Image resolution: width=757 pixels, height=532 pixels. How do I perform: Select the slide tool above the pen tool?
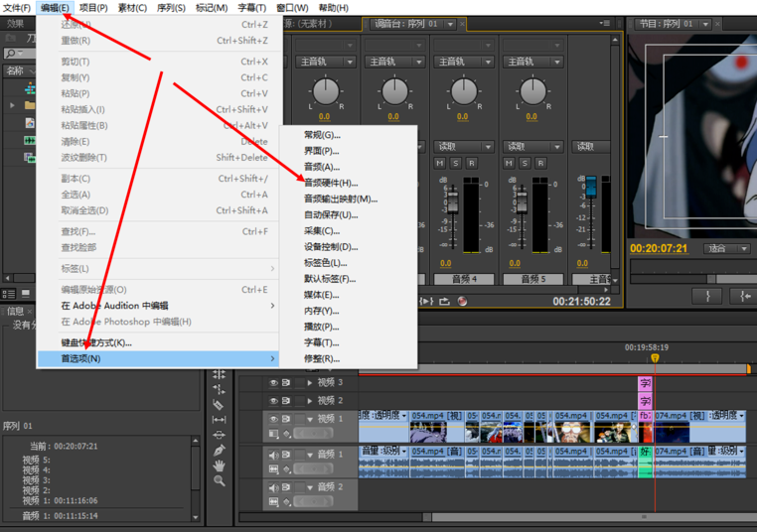pos(219,435)
